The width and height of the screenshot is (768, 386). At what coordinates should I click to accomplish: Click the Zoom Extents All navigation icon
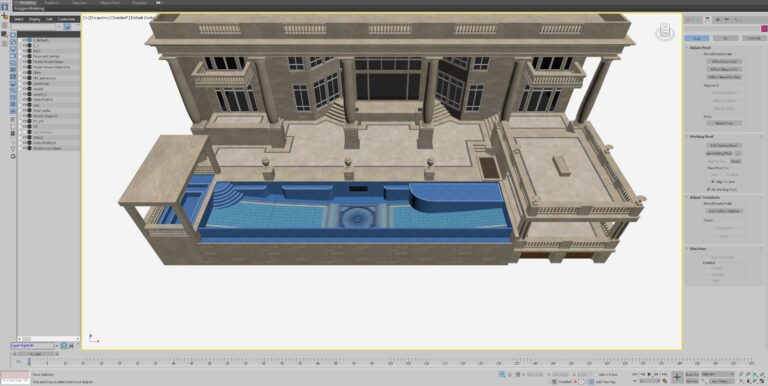[x=762, y=374]
